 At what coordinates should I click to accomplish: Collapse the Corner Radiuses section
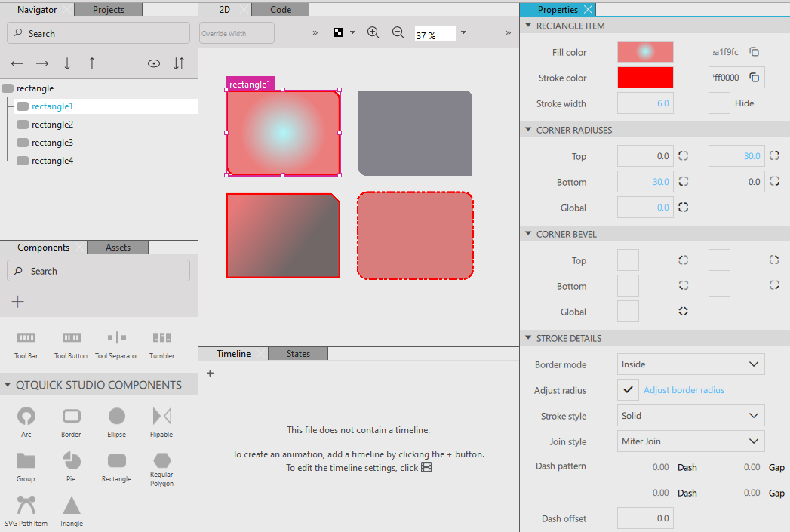(528, 130)
